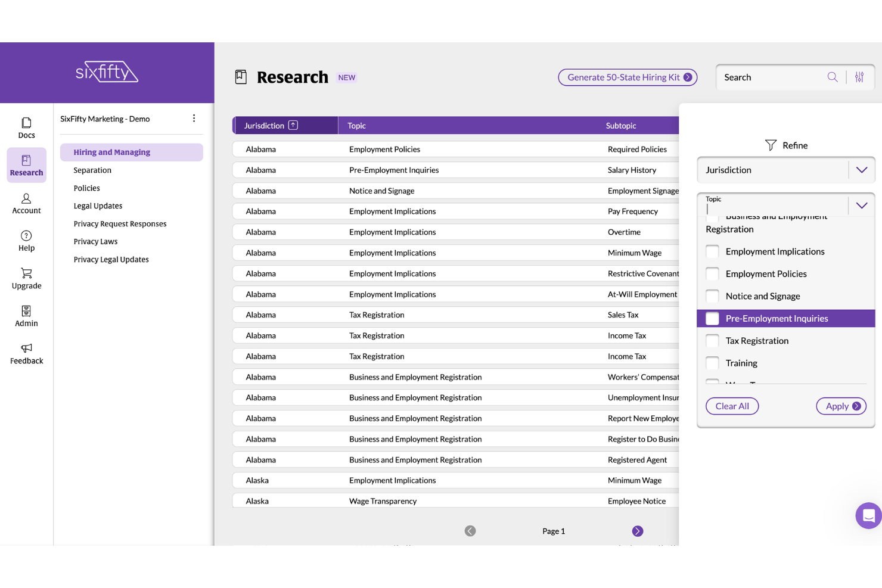Open the Upgrade shopping cart icon

pyautogui.click(x=26, y=273)
